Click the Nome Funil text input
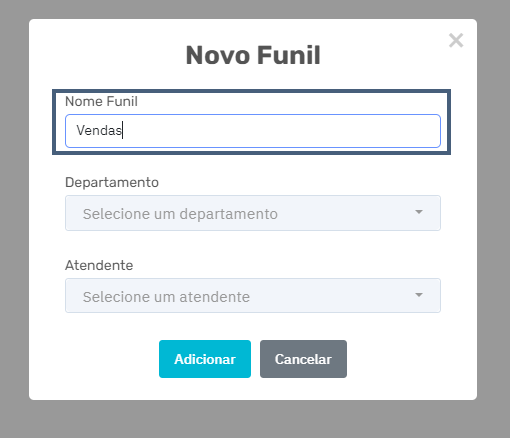The height and width of the screenshot is (438, 510). tap(253, 131)
